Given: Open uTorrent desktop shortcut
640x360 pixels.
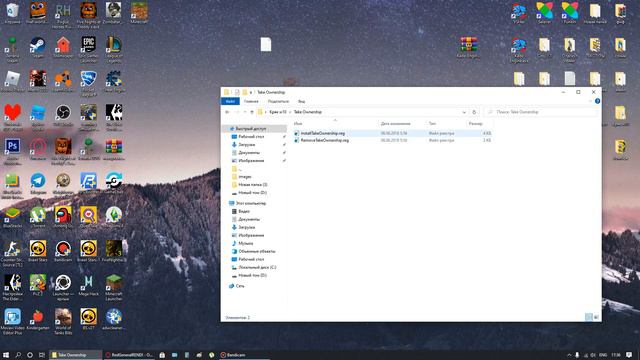Looking at the screenshot, I should (x=38, y=217).
